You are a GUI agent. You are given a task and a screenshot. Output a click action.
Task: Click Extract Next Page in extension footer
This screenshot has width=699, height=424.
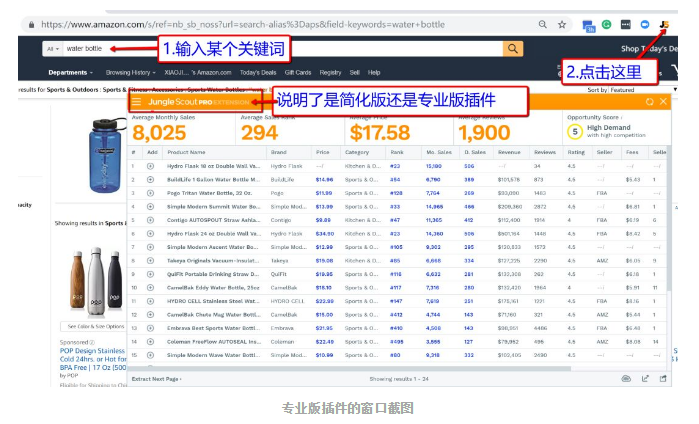pyautogui.click(x=156, y=379)
